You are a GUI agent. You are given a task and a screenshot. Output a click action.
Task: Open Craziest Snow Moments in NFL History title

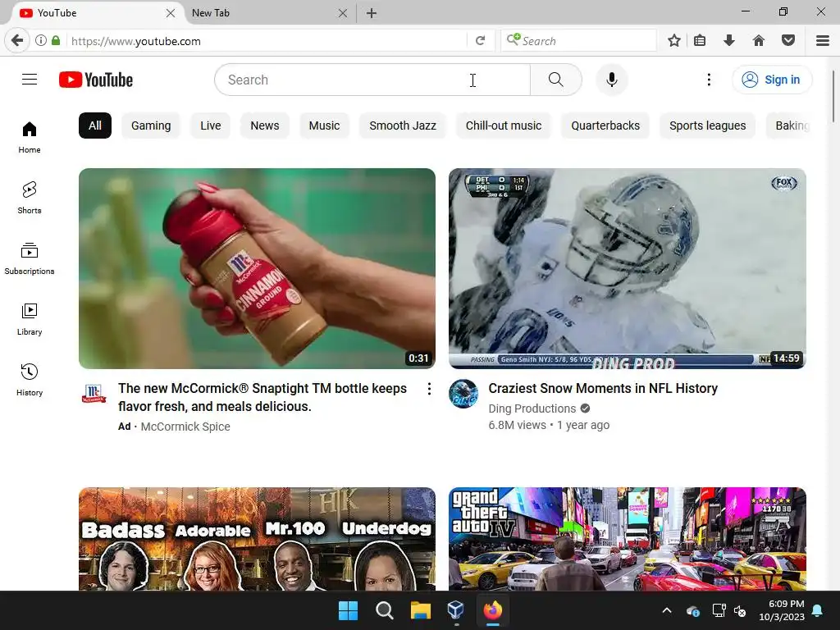point(603,388)
